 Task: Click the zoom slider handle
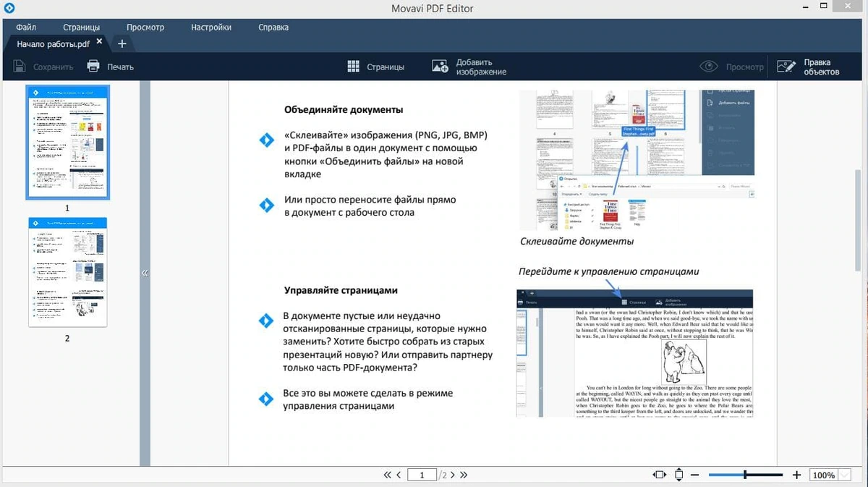(745, 475)
